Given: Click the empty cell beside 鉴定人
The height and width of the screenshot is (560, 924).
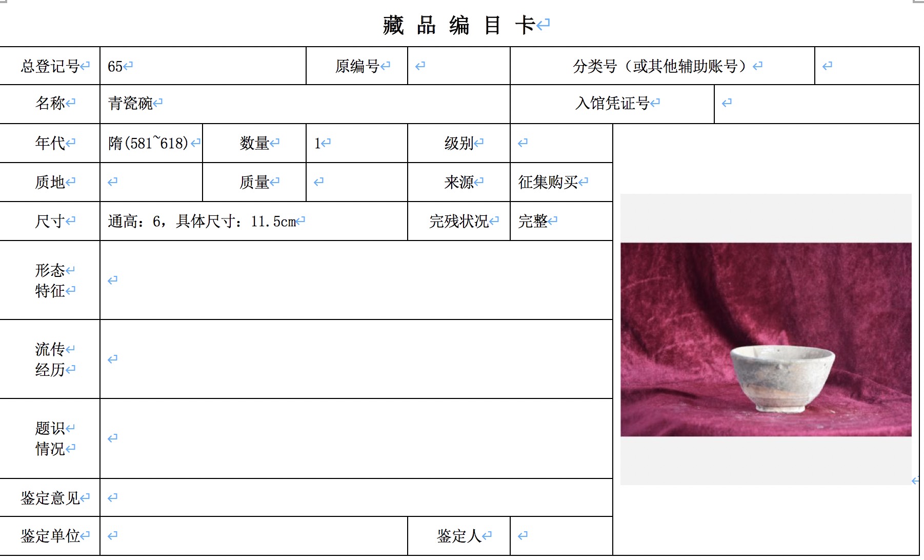Looking at the screenshot, I should pyautogui.click(x=561, y=536).
